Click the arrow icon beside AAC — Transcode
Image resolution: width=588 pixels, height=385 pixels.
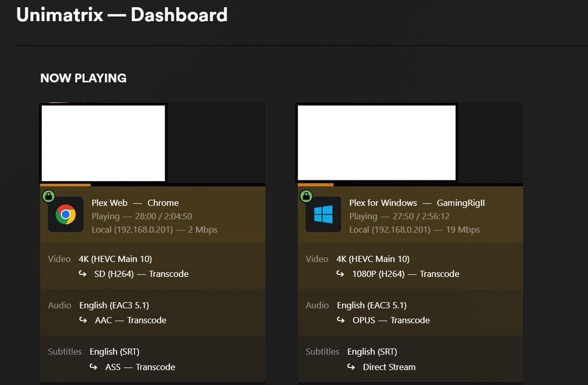point(83,320)
